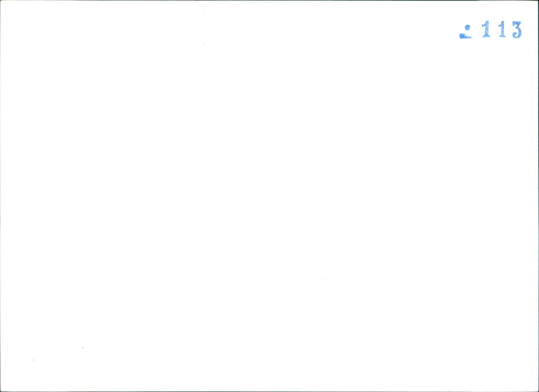Click the blank center of the white card
539x392 pixels.
click(269, 196)
